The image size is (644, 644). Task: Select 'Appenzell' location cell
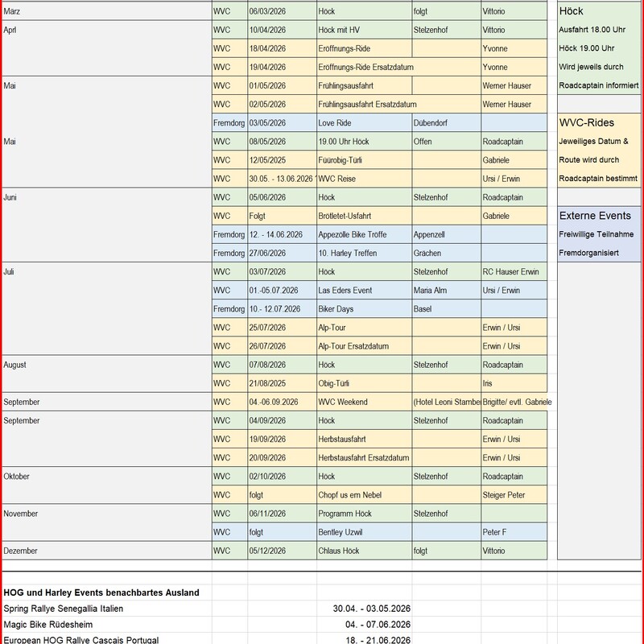[447, 234]
